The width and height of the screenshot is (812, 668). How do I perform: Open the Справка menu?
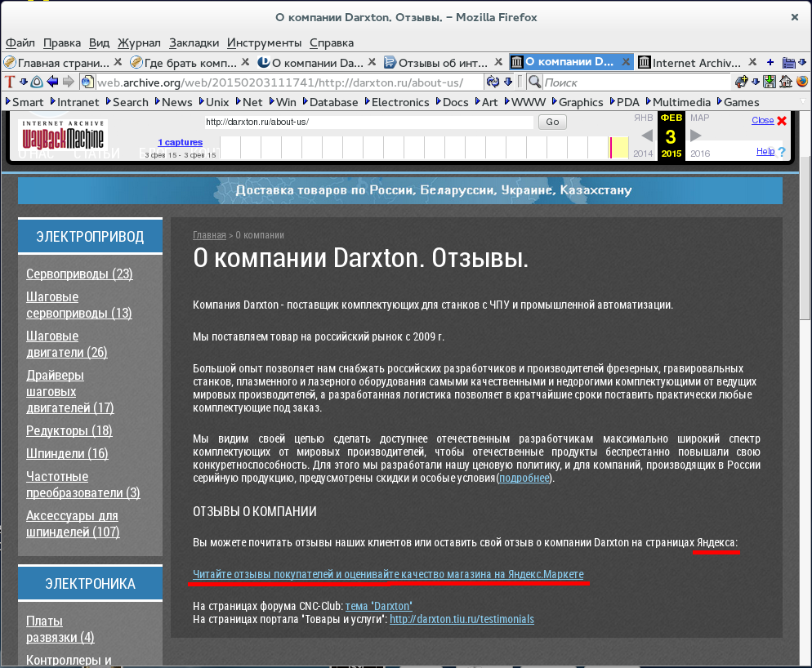[x=332, y=42]
